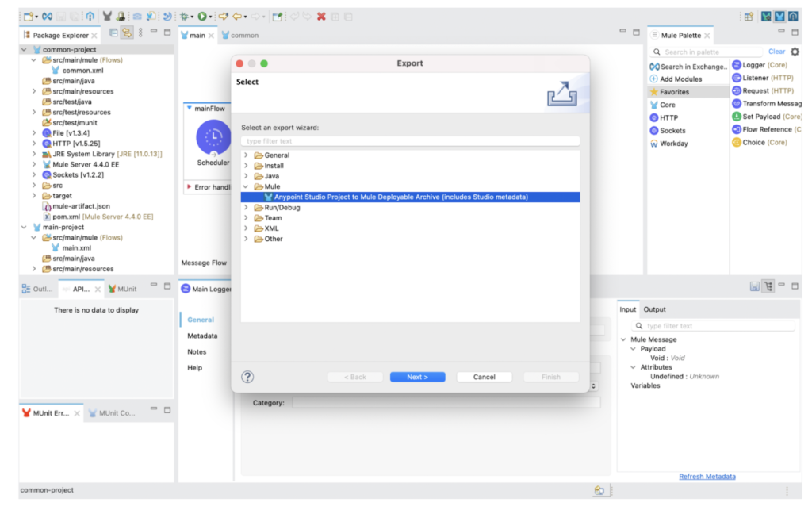Toggle Link with Editor in Package Explorer

point(127,33)
